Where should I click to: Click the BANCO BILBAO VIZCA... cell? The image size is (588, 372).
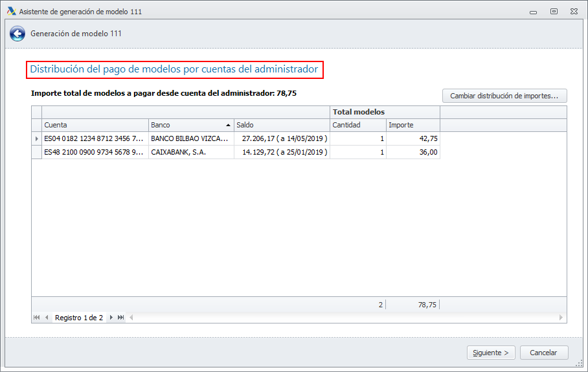[191, 138]
